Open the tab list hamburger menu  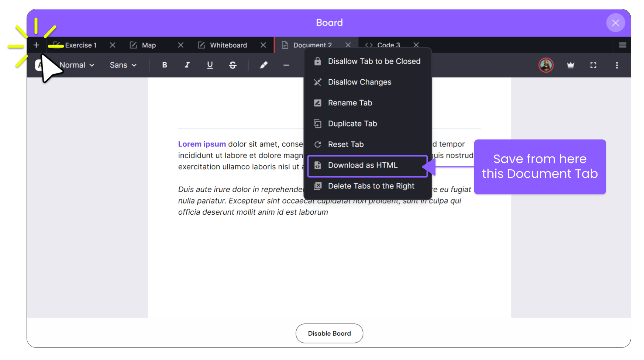point(623,45)
